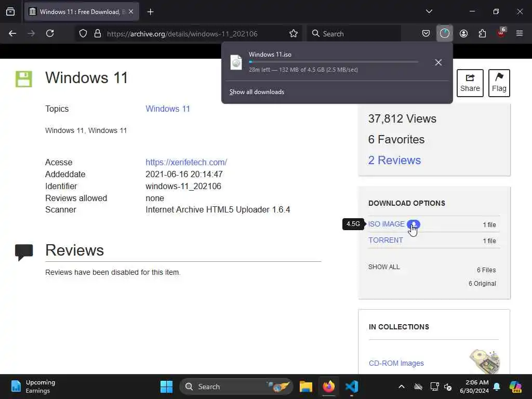Launch File Explorer from taskbar
Image resolution: width=532 pixels, height=399 pixels.
pos(305,387)
